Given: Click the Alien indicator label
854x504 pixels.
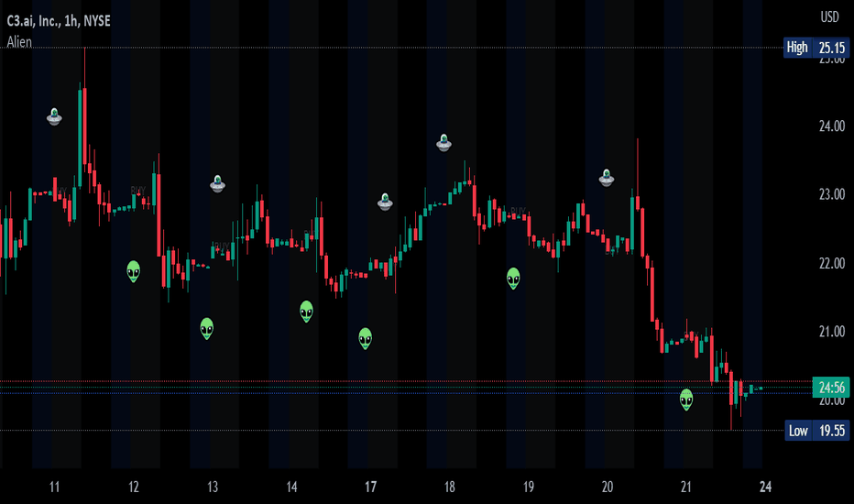Looking at the screenshot, I should 19,42.
